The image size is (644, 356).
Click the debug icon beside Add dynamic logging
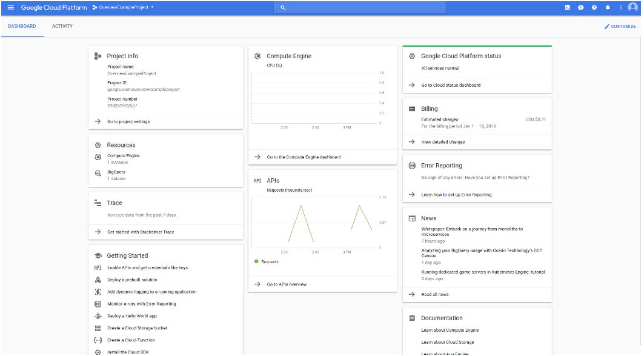click(x=98, y=292)
